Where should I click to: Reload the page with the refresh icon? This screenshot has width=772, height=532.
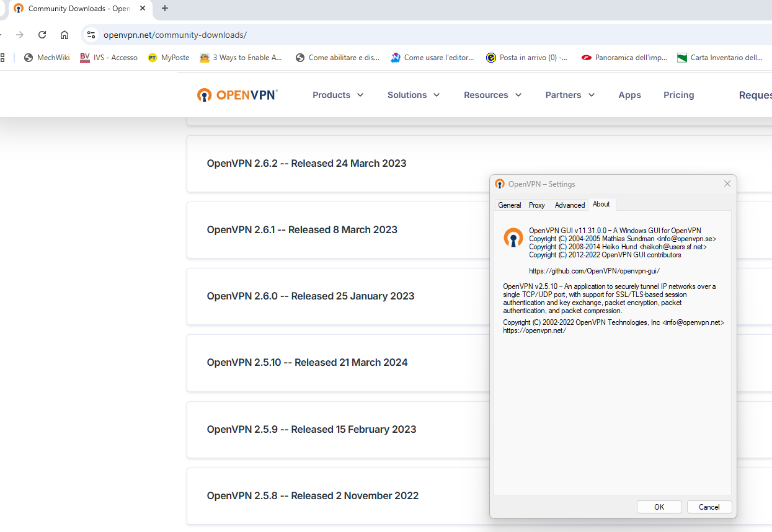(x=42, y=35)
